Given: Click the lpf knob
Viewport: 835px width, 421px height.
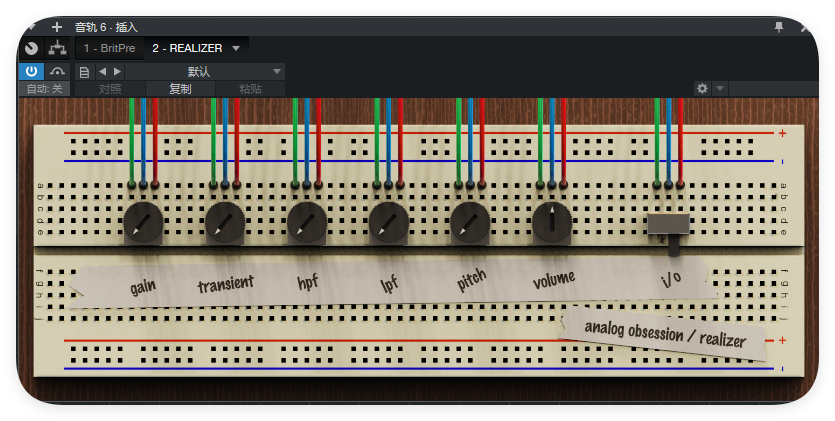Looking at the screenshot, I should coord(389,222).
